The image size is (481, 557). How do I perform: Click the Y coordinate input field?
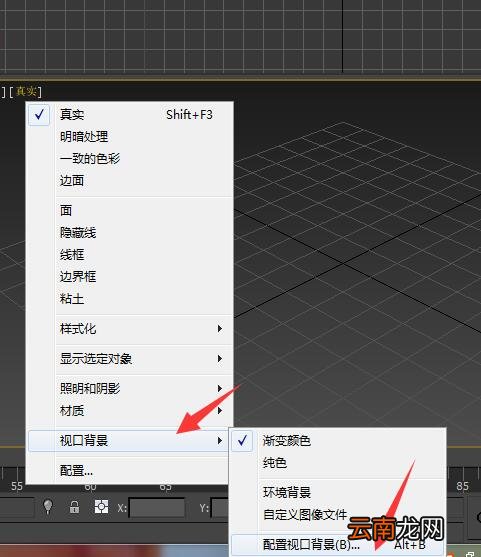click(220, 508)
